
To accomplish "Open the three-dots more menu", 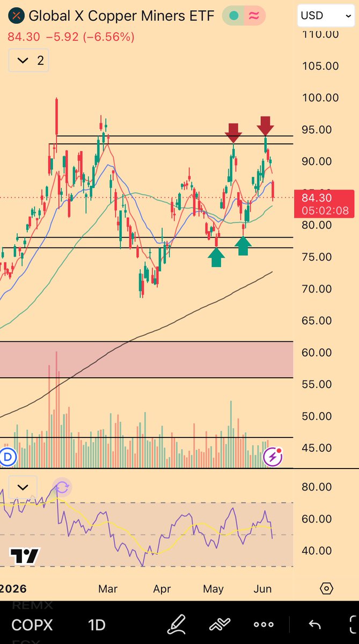I will tap(263, 625).
